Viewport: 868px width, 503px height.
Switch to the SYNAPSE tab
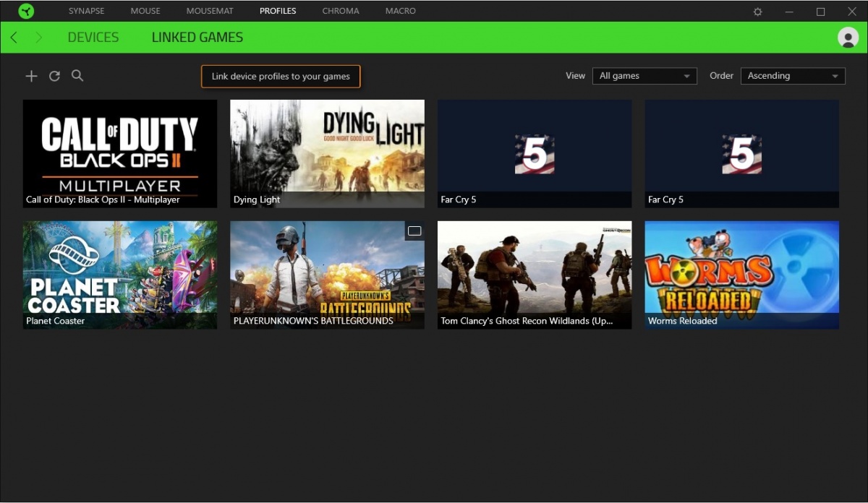click(86, 11)
